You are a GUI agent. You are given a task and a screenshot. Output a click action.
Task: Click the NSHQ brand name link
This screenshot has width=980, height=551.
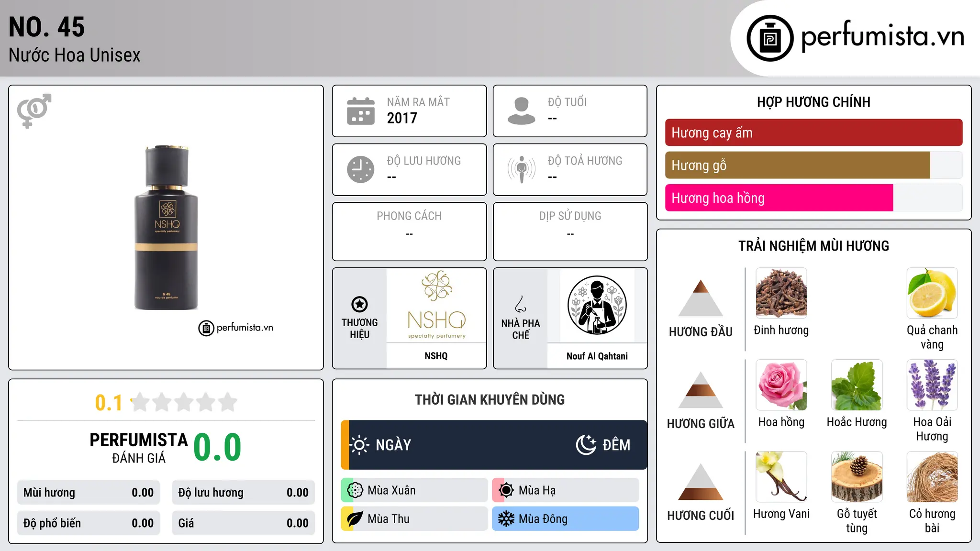click(436, 356)
